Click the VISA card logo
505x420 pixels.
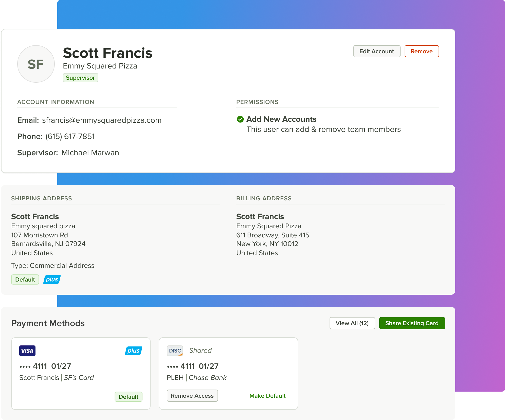coord(27,351)
